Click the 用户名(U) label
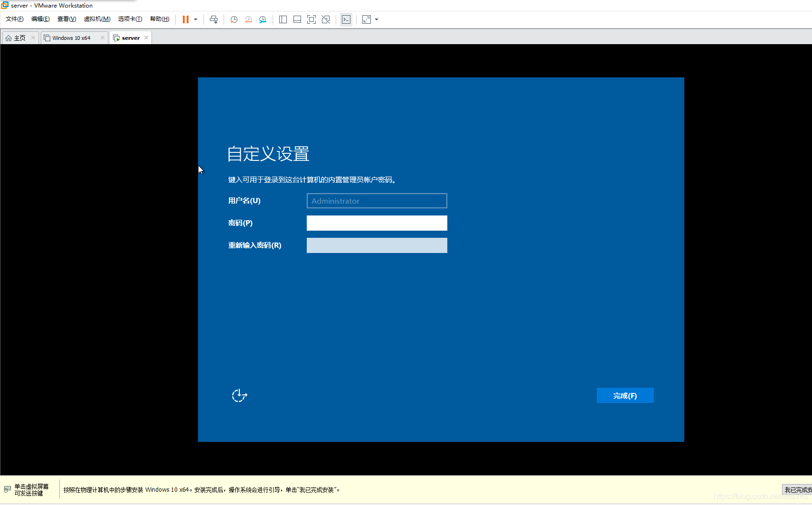The width and height of the screenshot is (812, 505). click(244, 200)
